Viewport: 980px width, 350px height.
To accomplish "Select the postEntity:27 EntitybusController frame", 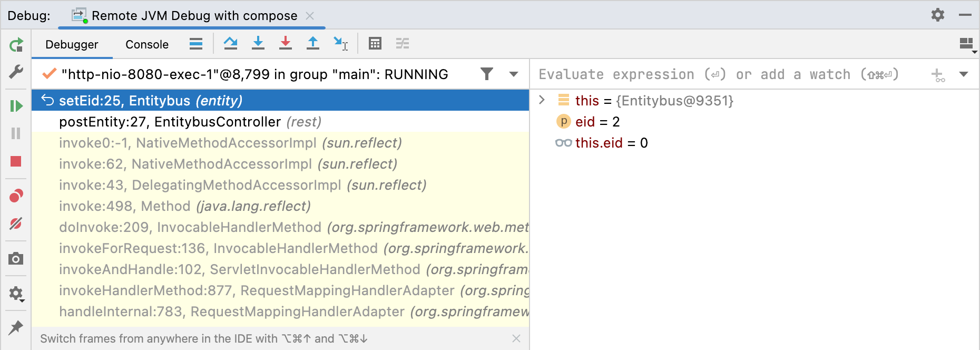I will click(x=190, y=122).
